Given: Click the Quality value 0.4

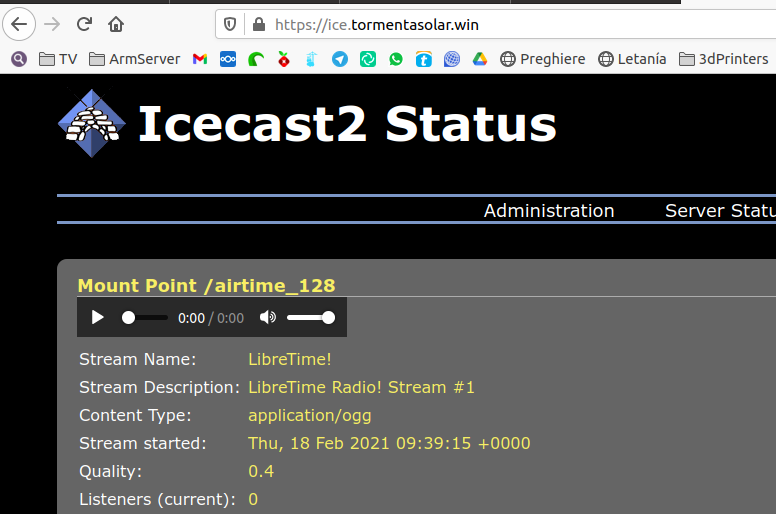Looking at the screenshot, I should (261, 471).
